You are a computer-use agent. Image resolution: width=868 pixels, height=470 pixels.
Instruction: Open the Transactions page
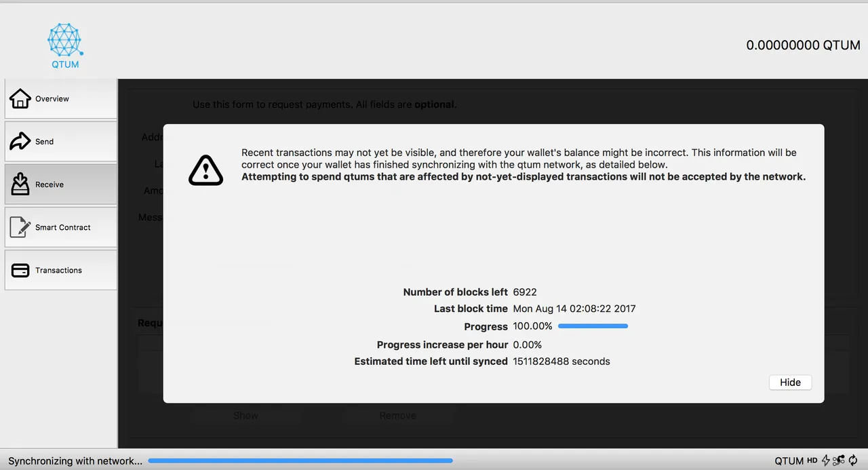60,270
